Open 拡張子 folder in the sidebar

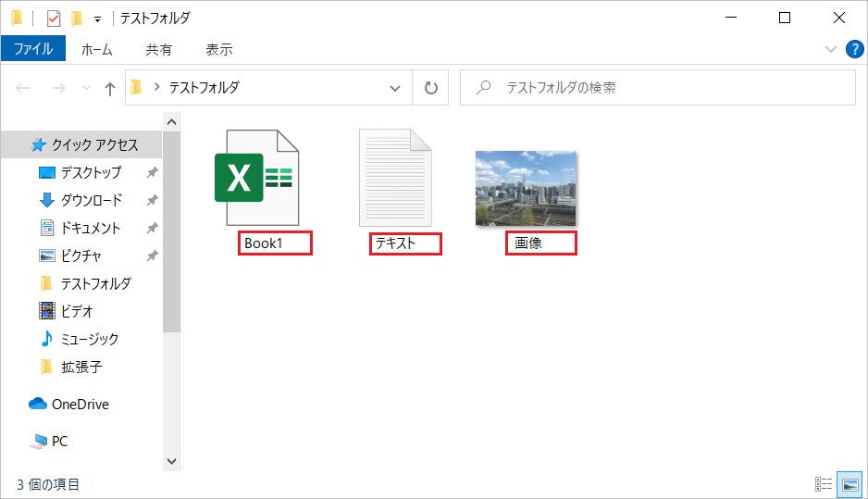[82, 367]
